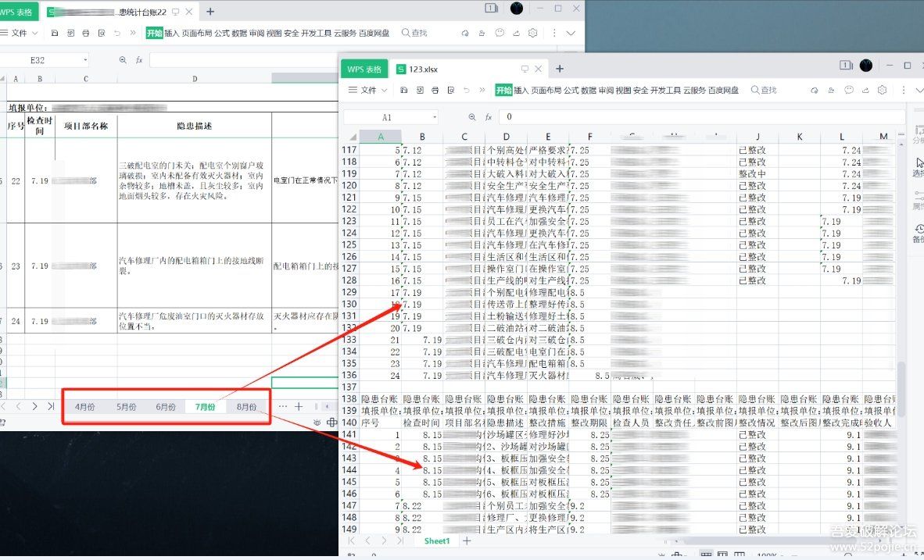The image size is (924, 560).
Task: Open the 7月份 sheet tab
Action: [205, 407]
